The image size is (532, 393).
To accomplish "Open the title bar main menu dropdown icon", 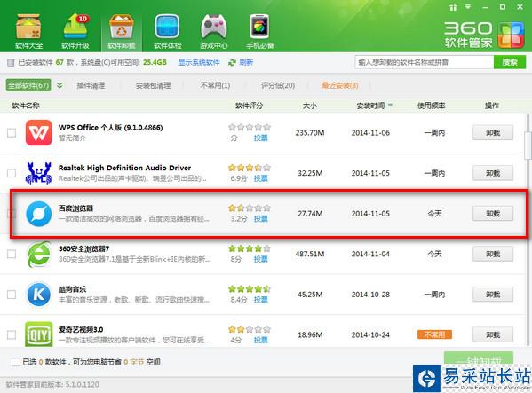I will tap(468, 6).
